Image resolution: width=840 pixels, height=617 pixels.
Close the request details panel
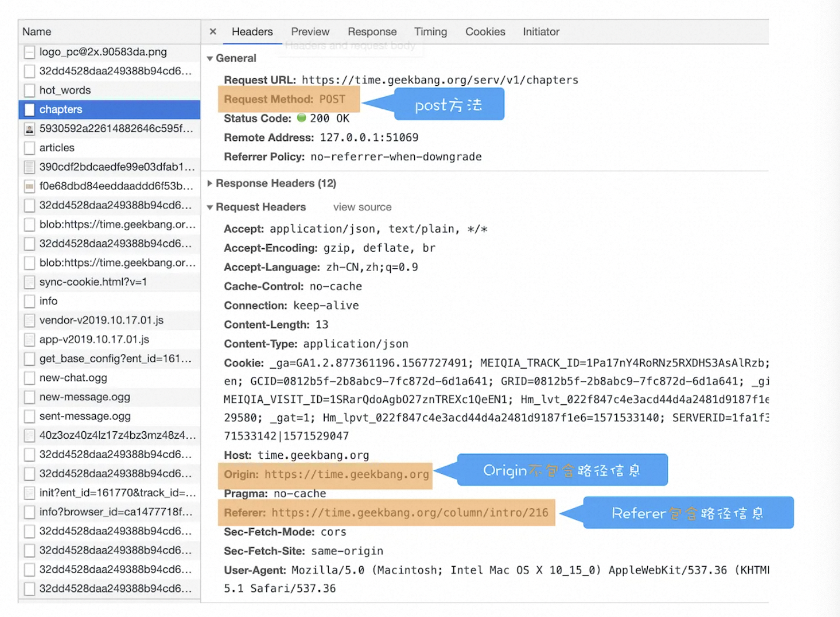click(x=213, y=32)
